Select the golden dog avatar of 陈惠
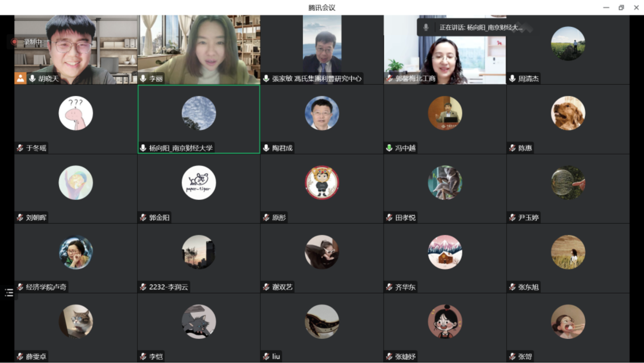The image size is (644, 363). [x=568, y=113]
